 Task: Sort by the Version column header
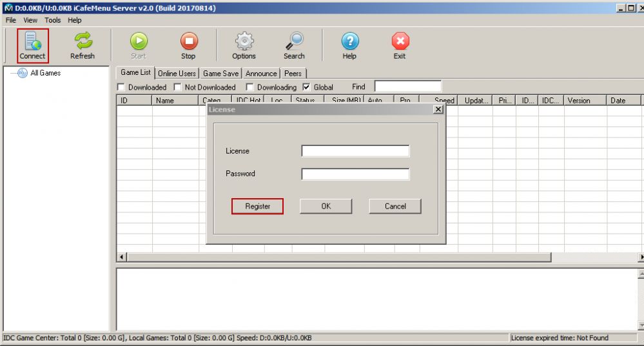[x=585, y=101]
